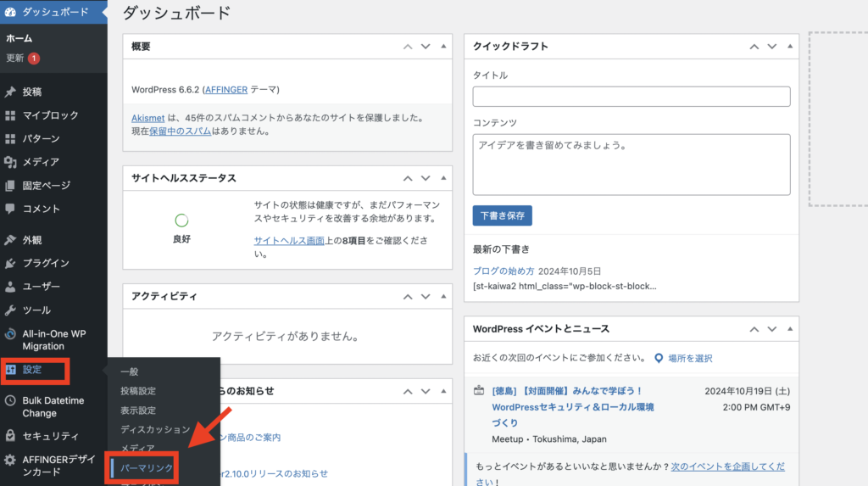Viewport: 868px width, 486px height.
Task: Move クイックドラフト panel down
Action: 771,47
